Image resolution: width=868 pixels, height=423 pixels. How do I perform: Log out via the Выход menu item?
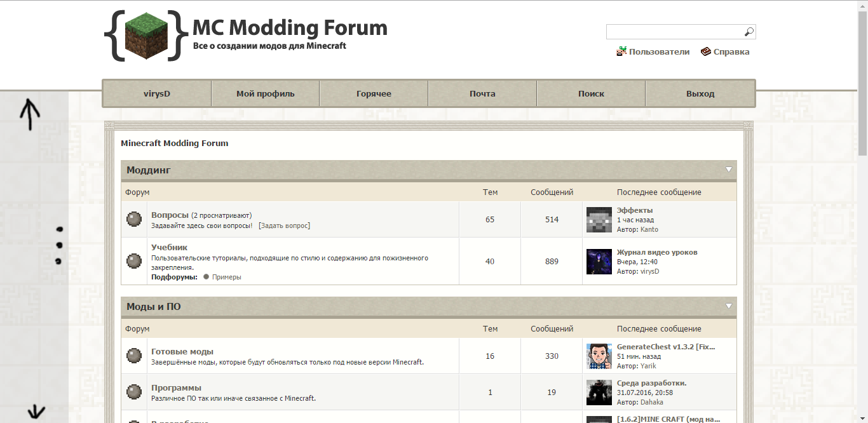click(700, 93)
